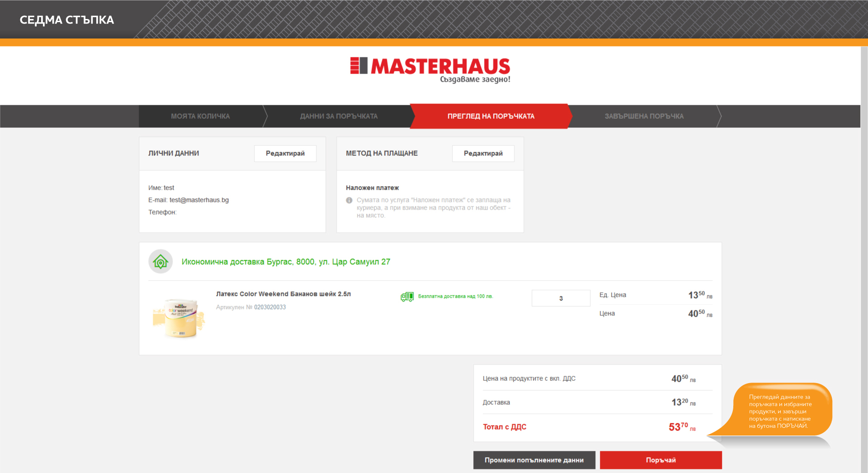868x473 pixels.
Task: Click the green home delivery icon
Action: click(160, 262)
